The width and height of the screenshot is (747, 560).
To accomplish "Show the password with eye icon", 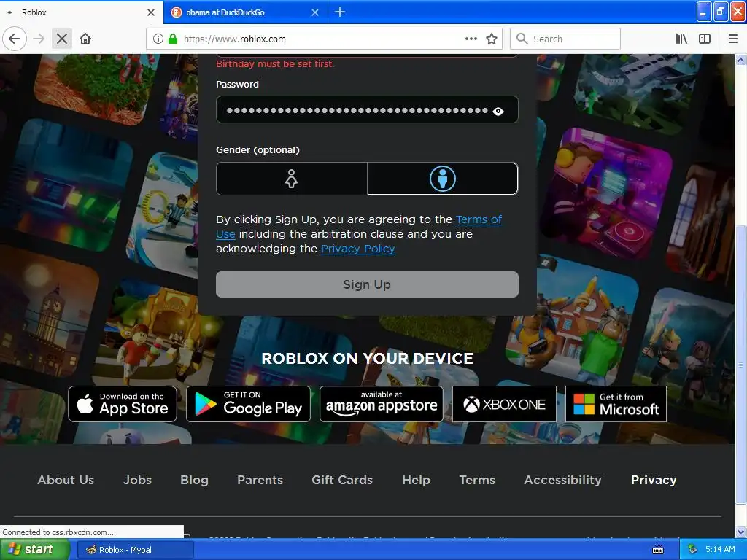I will pyautogui.click(x=498, y=111).
